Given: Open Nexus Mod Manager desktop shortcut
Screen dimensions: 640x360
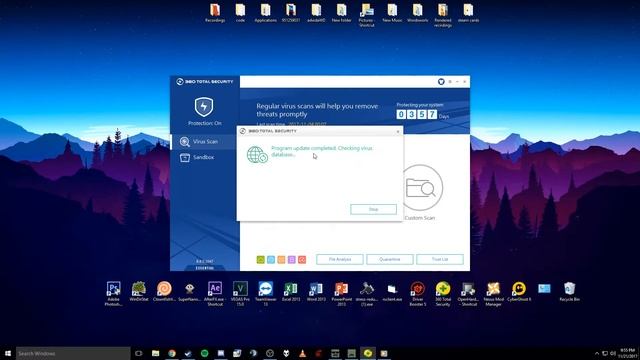Looking at the screenshot, I should tap(493, 293).
